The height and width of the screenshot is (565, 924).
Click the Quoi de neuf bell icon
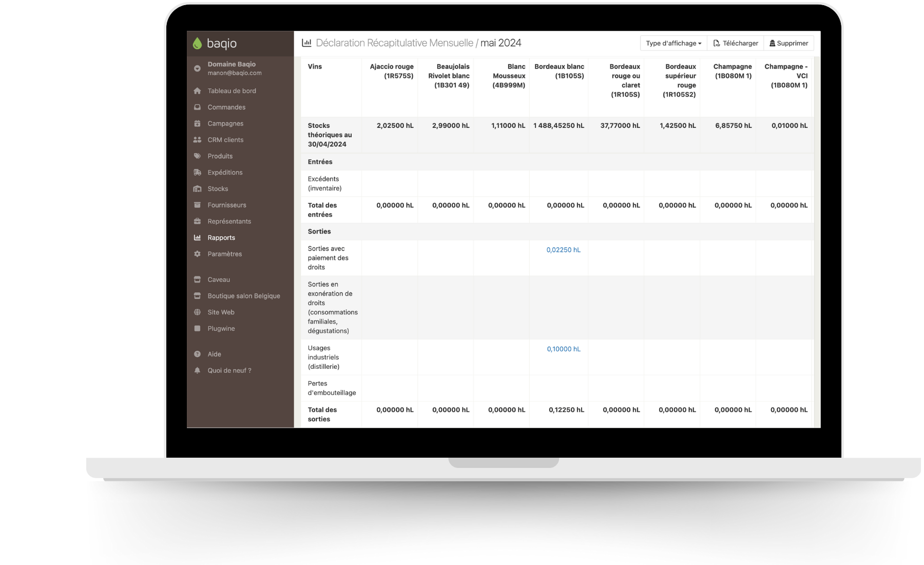point(197,371)
